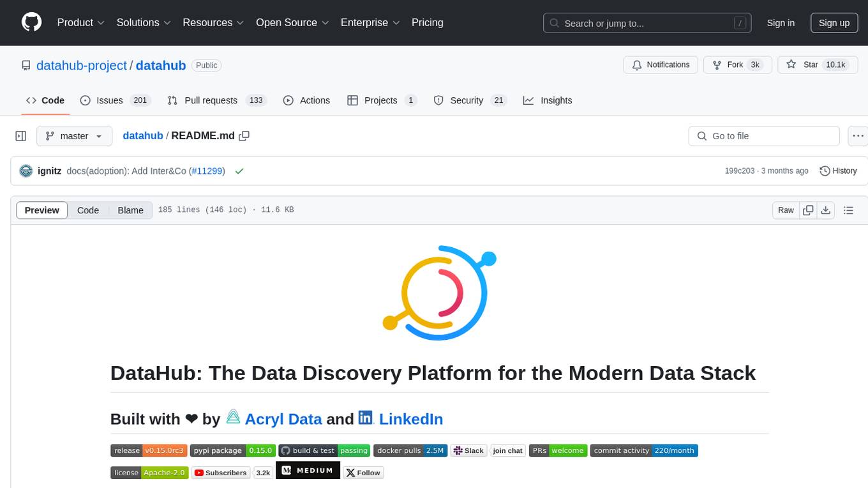
Task: Select the Code view
Action: pyautogui.click(x=88, y=210)
